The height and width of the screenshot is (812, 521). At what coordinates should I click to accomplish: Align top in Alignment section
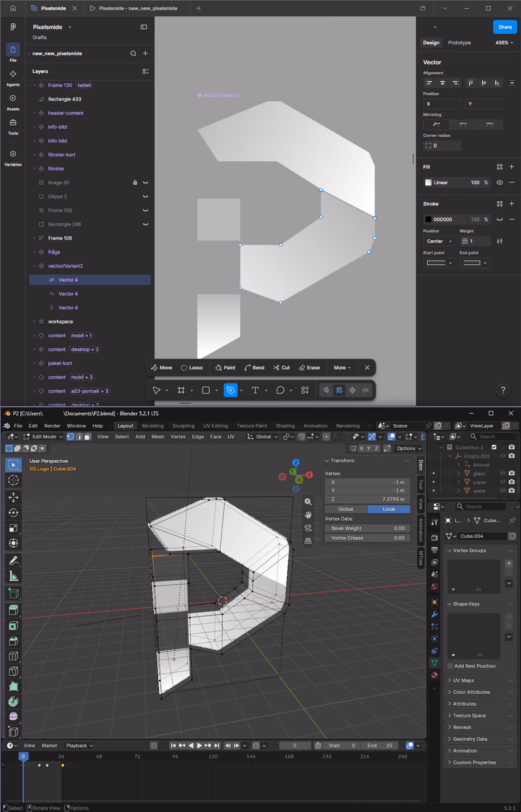tap(472, 83)
